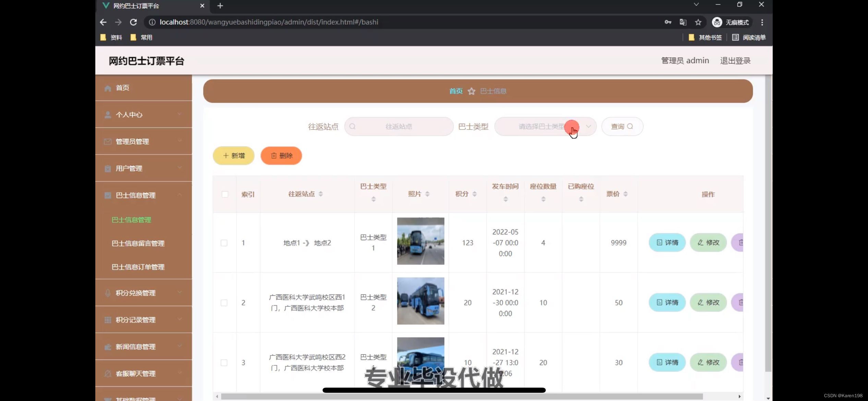Viewport: 868px width, 401px height.
Task: Sort by 发车时间 column arrows
Action: [505, 199]
